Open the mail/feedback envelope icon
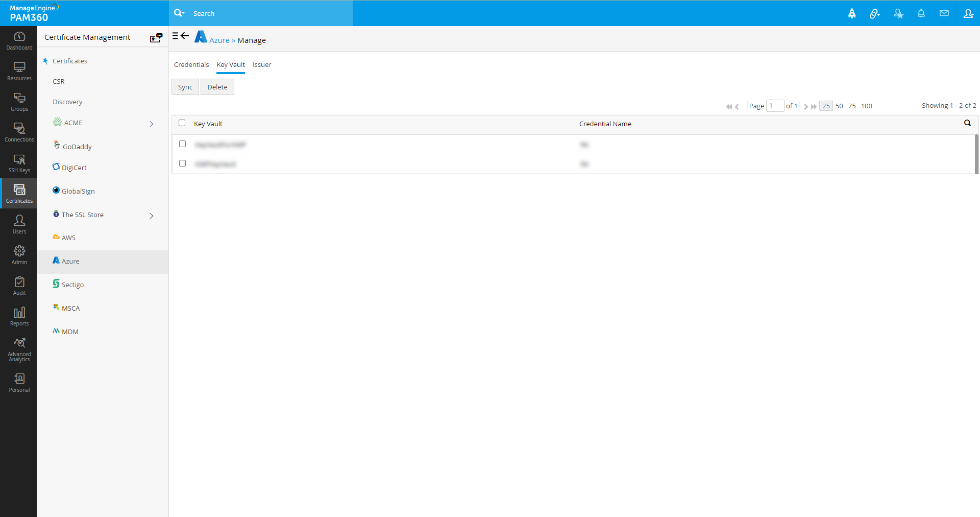980x517 pixels. tap(944, 13)
